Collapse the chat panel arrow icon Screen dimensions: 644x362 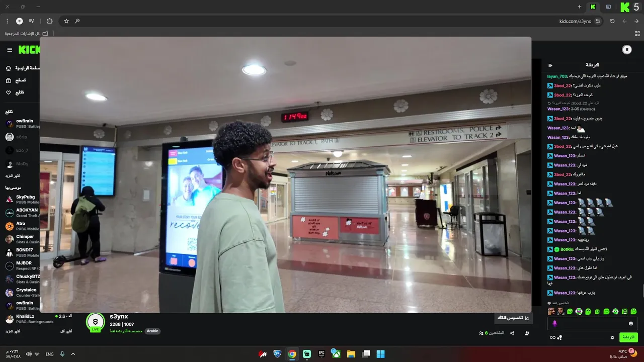(x=550, y=65)
